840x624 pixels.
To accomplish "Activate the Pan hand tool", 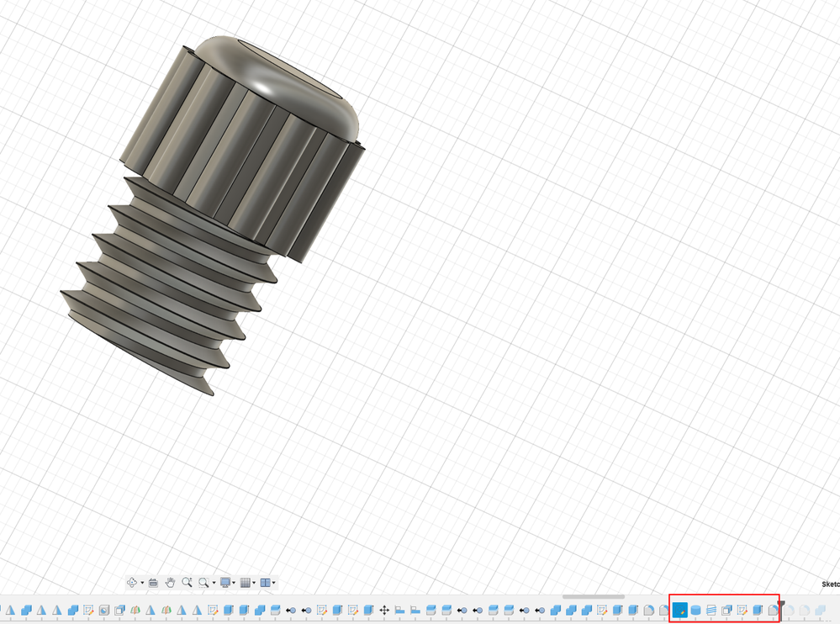I will (170, 582).
